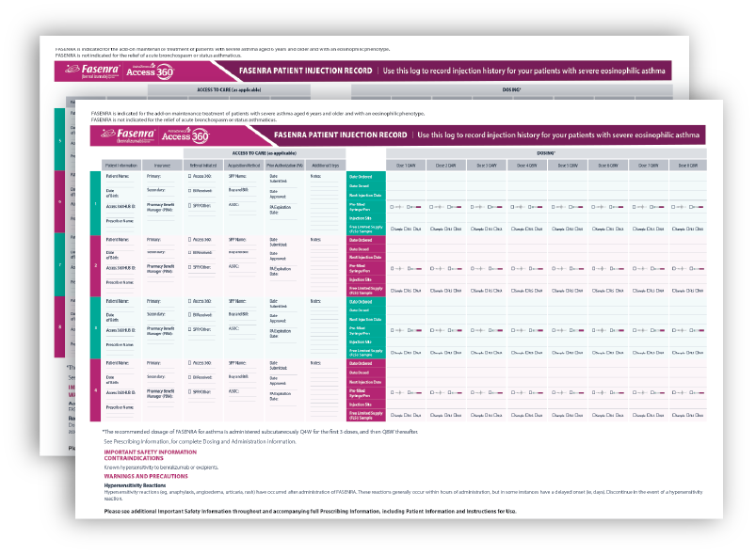Click the Insurance column header
This screenshot has width=756, height=555.
(163, 166)
